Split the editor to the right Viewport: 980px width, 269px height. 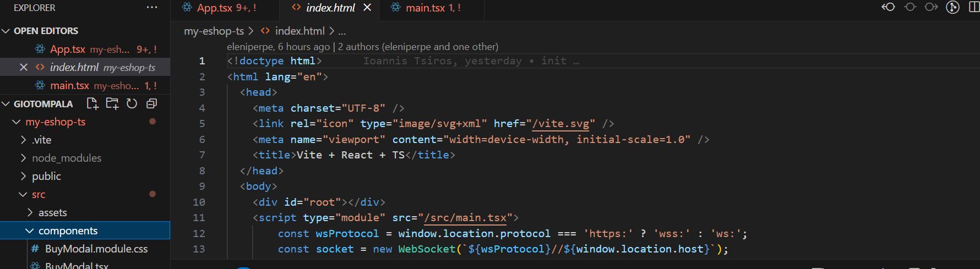[x=974, y=7]
